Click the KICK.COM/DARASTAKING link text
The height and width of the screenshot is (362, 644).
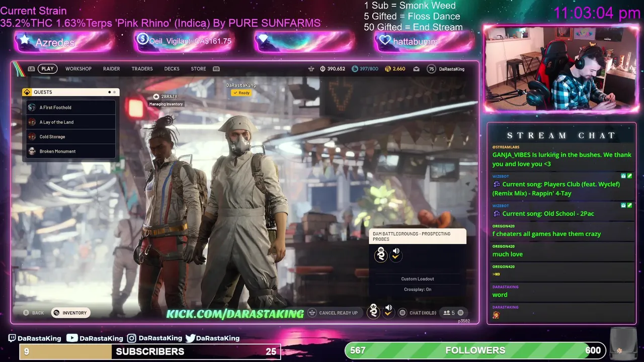(x=235, y=314)
